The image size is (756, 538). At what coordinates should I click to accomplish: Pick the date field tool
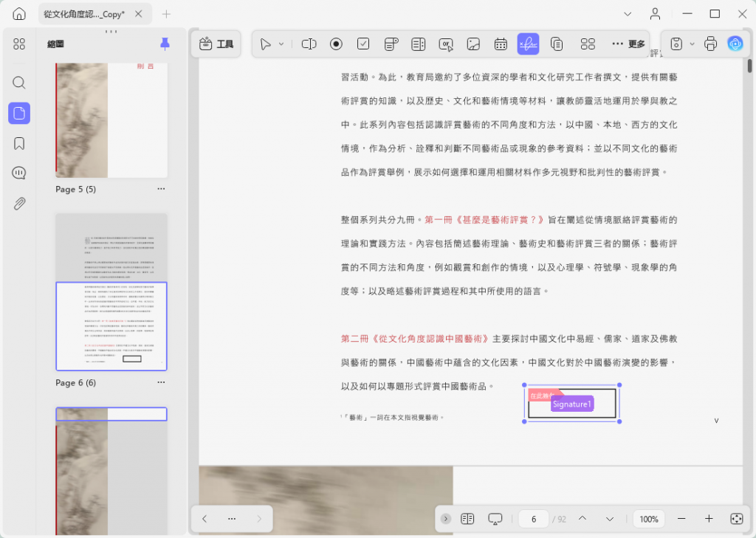point(501,44)
